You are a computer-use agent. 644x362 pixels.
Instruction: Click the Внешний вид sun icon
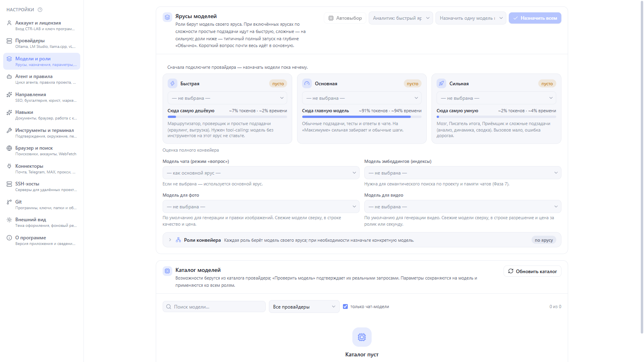(x=9, y=220)
